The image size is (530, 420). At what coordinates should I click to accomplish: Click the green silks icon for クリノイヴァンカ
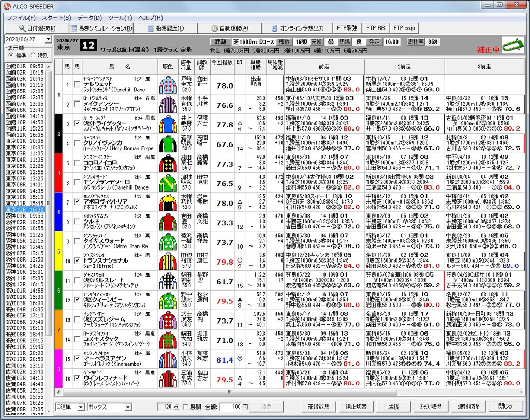pos(168,144)
